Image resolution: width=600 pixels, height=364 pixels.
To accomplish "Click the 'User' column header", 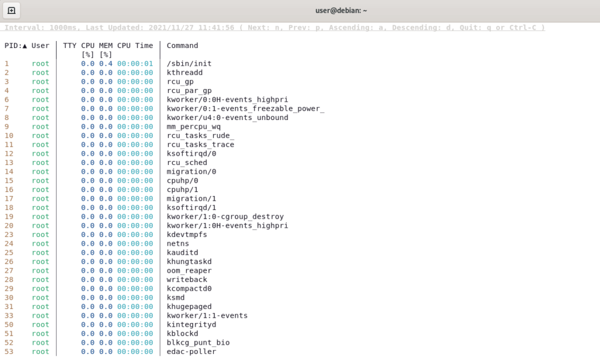I will pos(40,46).
